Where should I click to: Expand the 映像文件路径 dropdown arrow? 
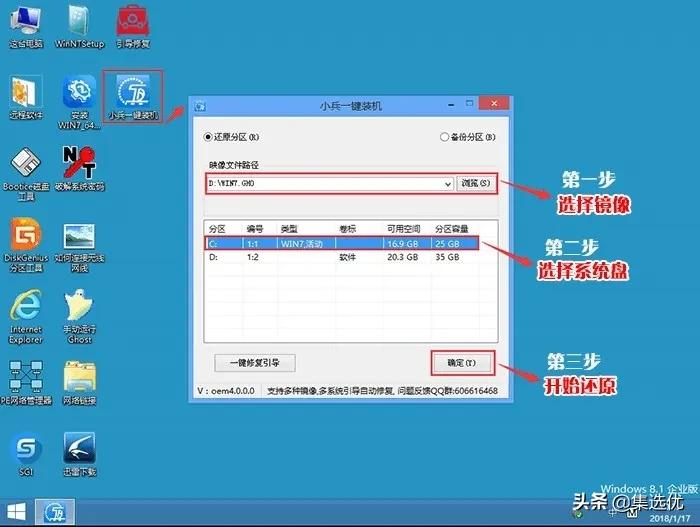448,184
